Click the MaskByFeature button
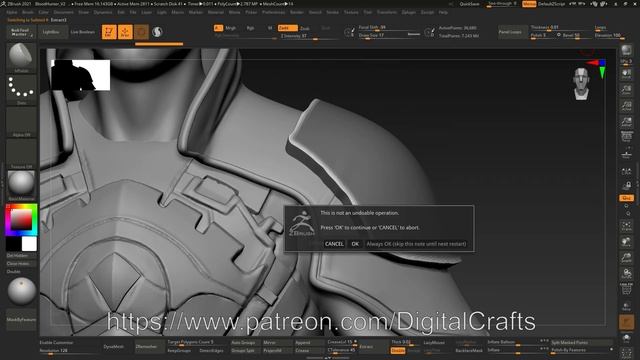Viewport: 640px width, 360px height. (21, 320)
